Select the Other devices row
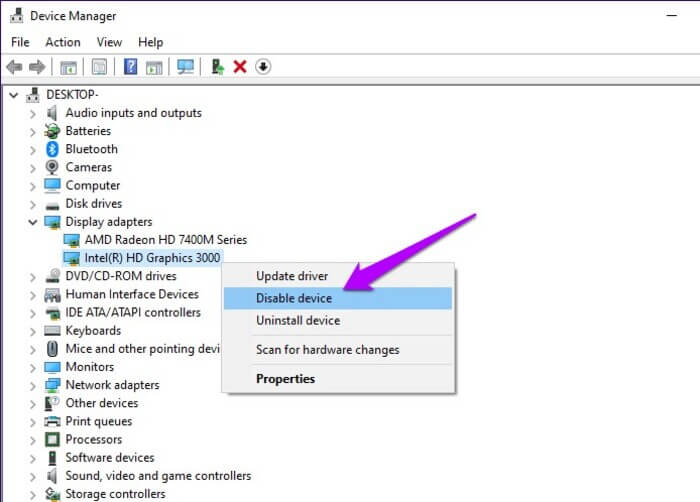Image resolution: width=700 pixels, height=502 pixels. click(x=102, y=403)
